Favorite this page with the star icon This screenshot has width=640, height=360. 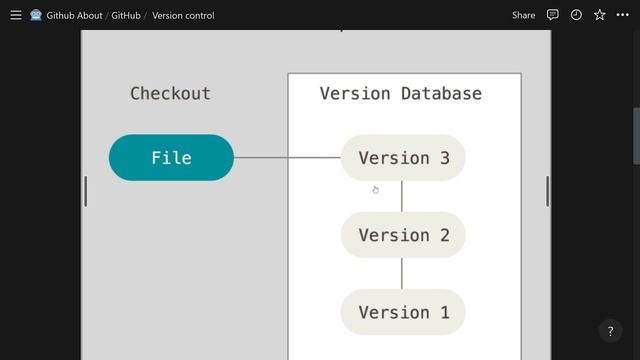599,15
